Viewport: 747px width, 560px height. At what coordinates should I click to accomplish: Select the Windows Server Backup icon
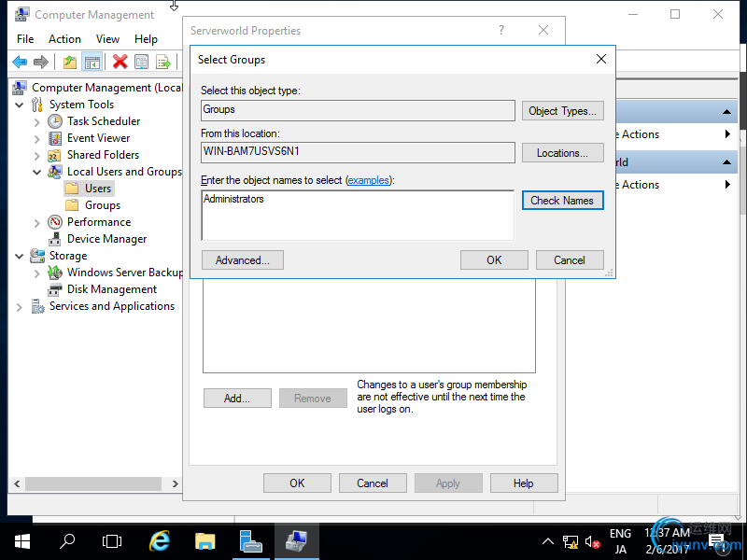(x=55, y=273)
